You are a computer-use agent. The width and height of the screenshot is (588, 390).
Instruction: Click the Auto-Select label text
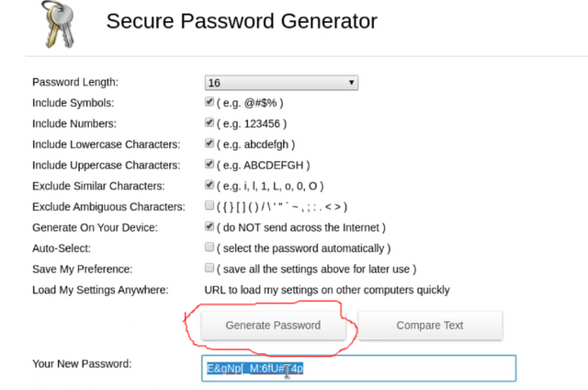[62, 248]
